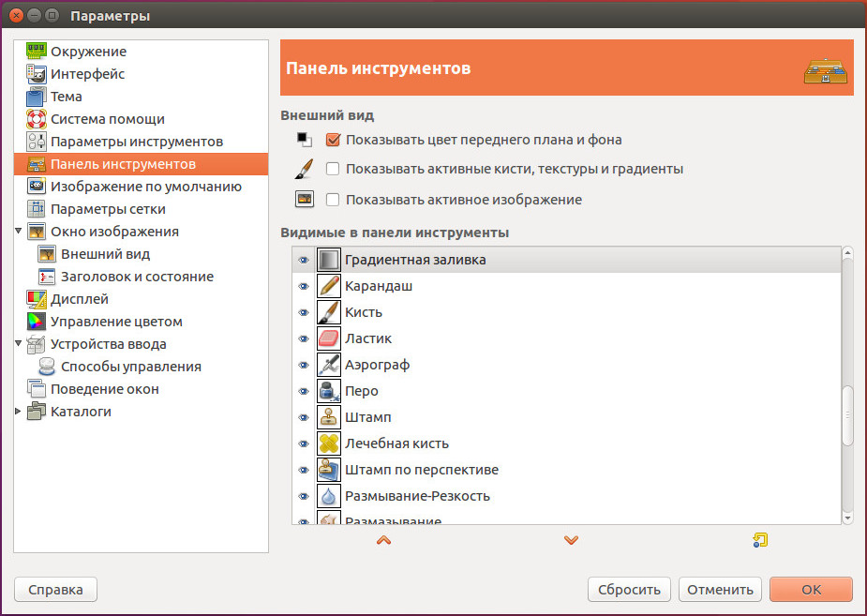Image resolution: width=867 pixels, height=616 pixels.
Task: Click the Управление цветом icon
Action: coord(37,322)
